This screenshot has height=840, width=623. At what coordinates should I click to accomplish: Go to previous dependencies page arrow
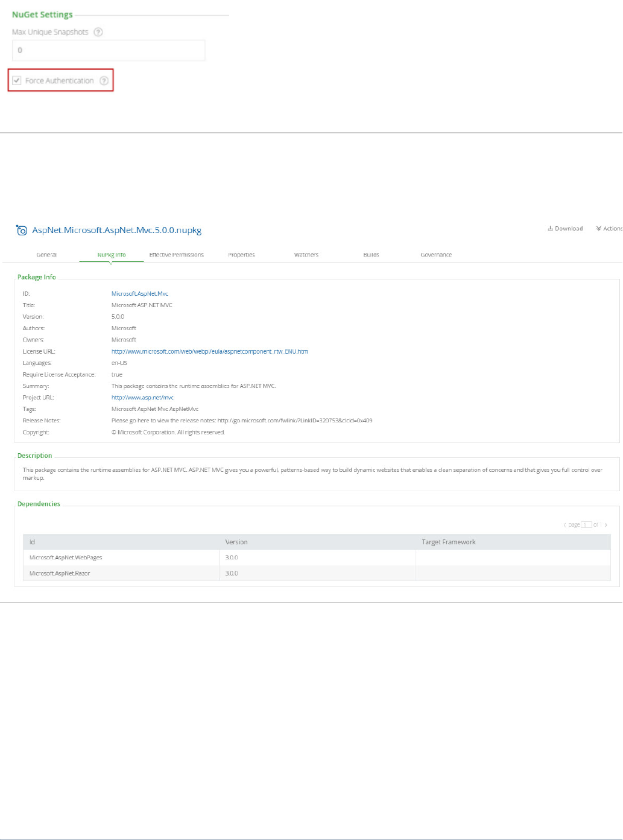point(565,525)
